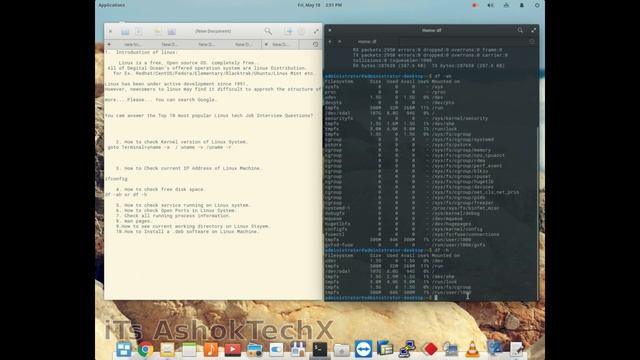Click line 'How to check Kernel version of Linux System'
This screenshot has width=640, height=360.
(181, 142)
